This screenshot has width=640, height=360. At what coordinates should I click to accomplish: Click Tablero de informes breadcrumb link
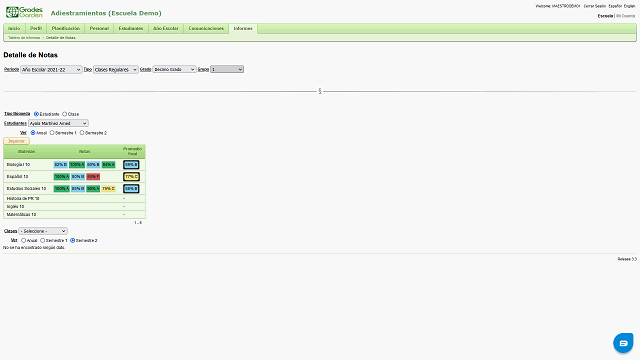click(x=24, y=38)
